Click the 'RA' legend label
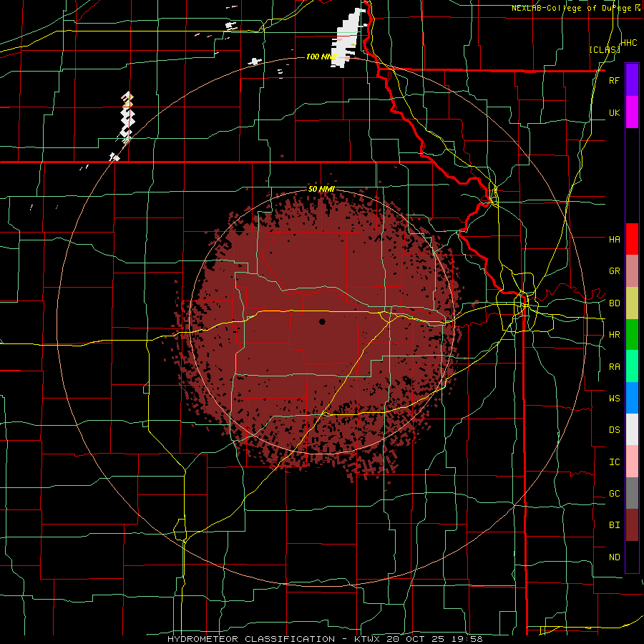 614,367
